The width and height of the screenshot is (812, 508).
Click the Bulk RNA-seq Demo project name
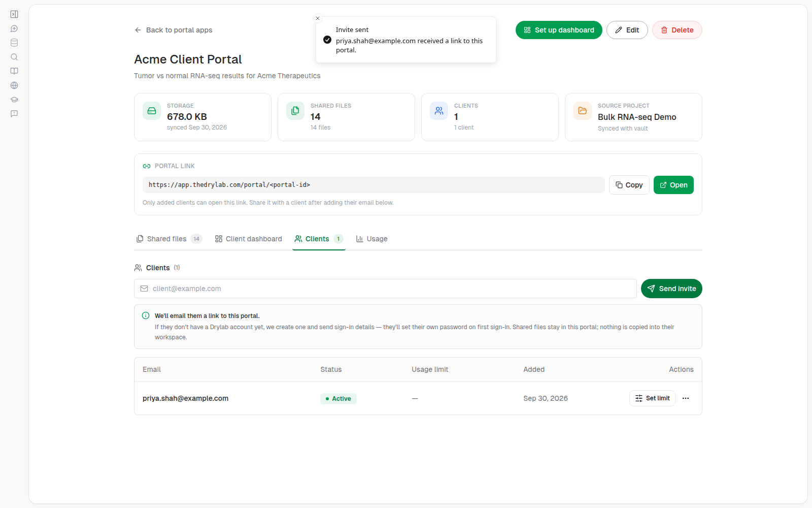[x=637, y=117]
